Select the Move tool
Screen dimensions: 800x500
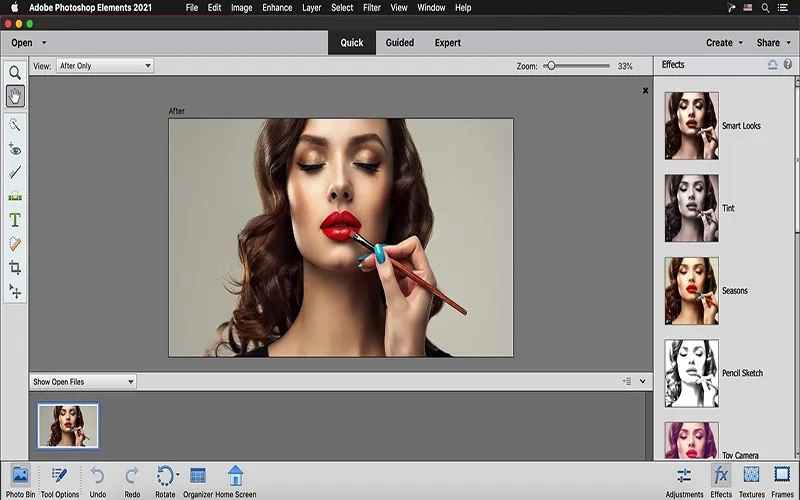[x=15, y=291]
